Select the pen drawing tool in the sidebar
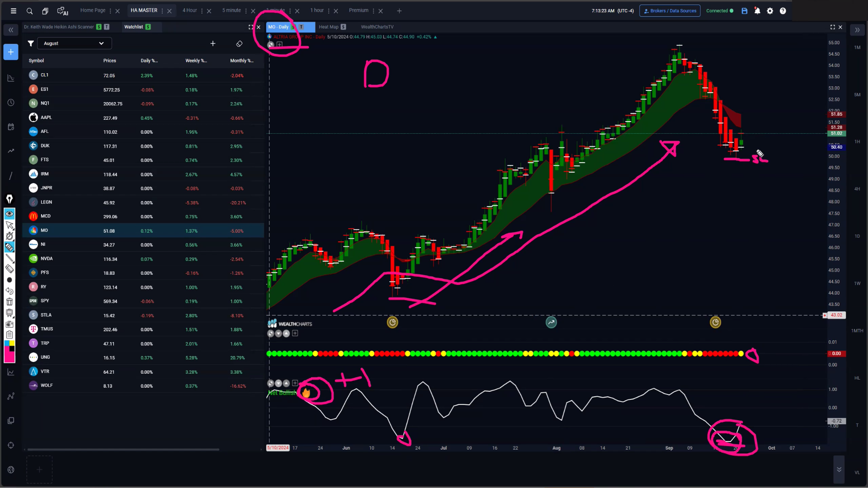This screenshot has height=488, width=868. coord(9,199)
